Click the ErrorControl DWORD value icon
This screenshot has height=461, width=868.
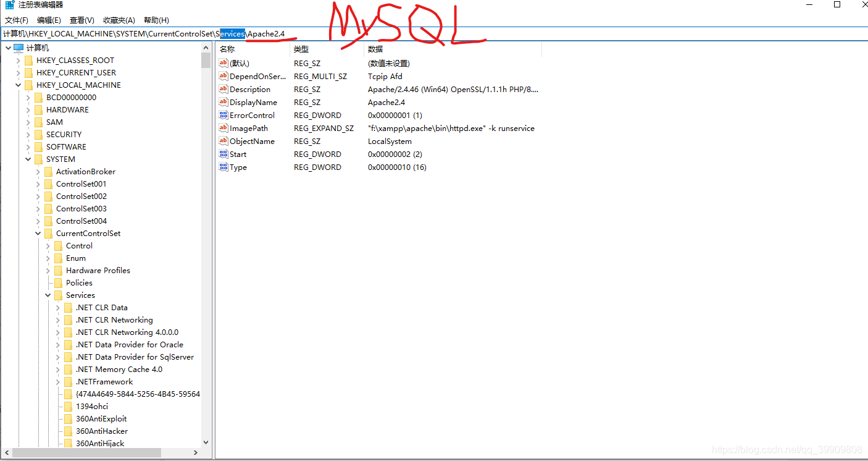click(x=223, y=115)
